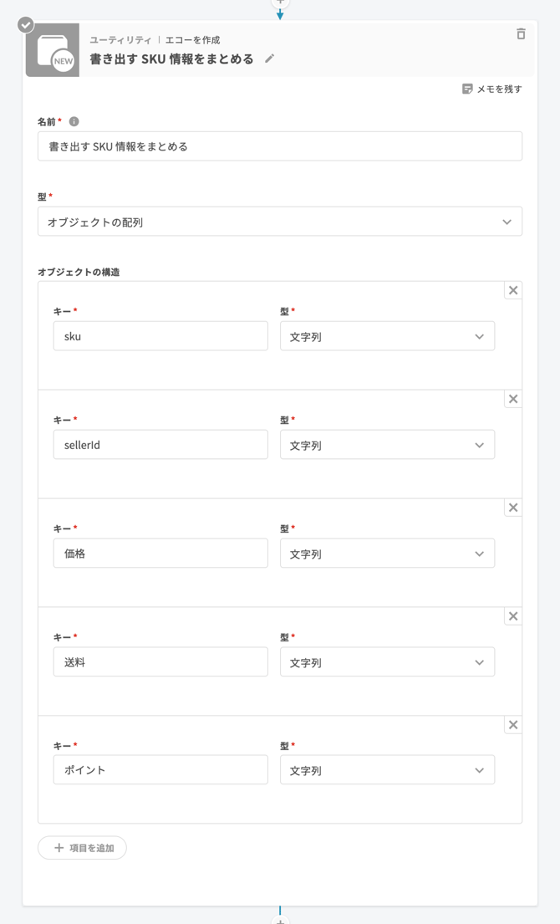Open the 型 dropdown showing オブジェクトの配列

[x=279, y=222]
